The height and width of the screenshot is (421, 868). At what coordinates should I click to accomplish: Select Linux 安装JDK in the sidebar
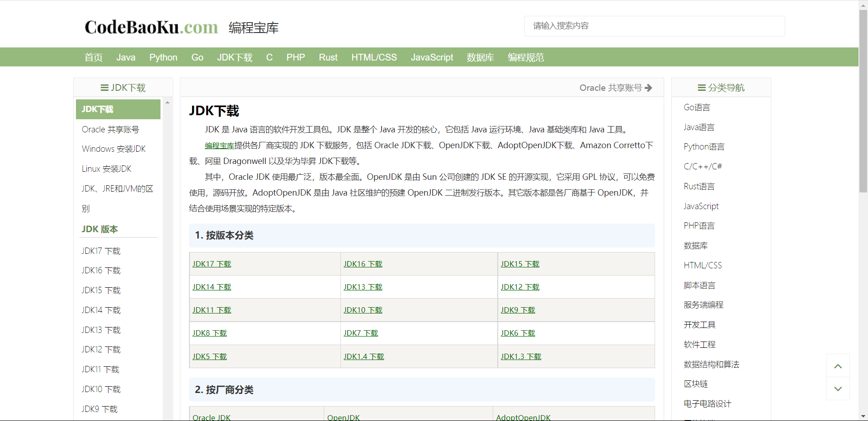[x=106, y=168]
